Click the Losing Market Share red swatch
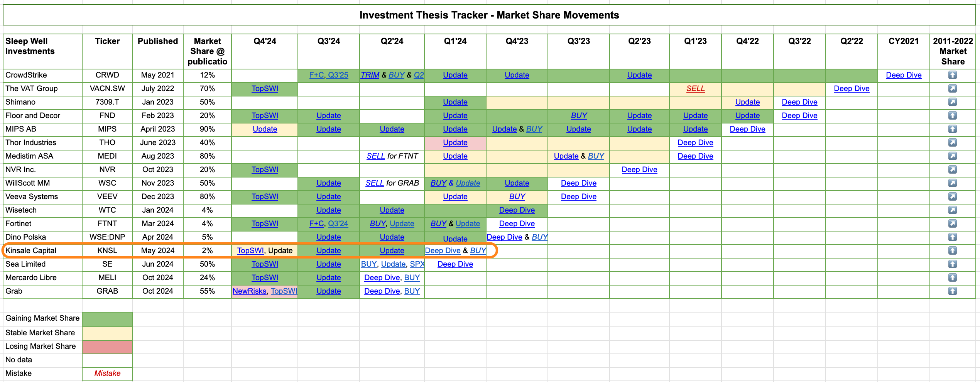 107,347
